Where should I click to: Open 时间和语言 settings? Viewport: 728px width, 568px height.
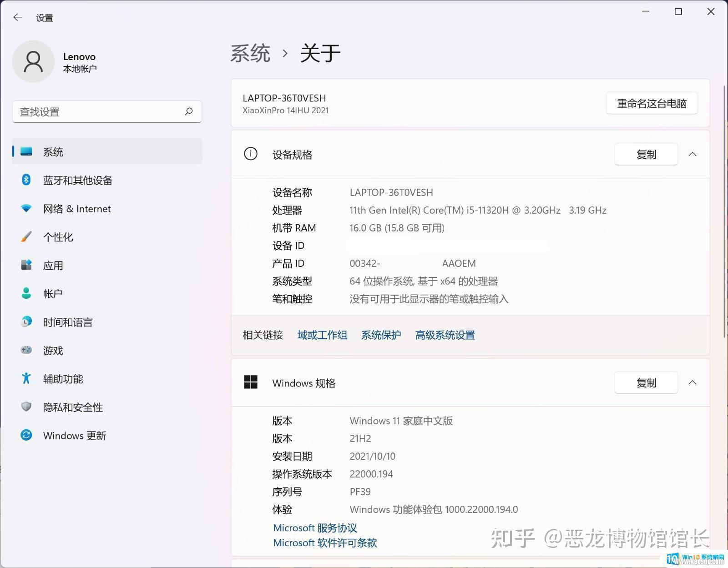tap(107, 322)
